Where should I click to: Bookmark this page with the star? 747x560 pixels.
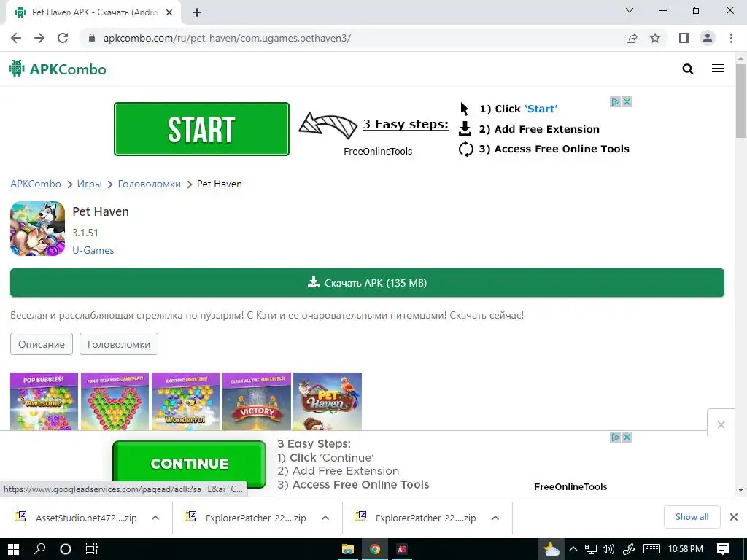click(x=655, y=38)
